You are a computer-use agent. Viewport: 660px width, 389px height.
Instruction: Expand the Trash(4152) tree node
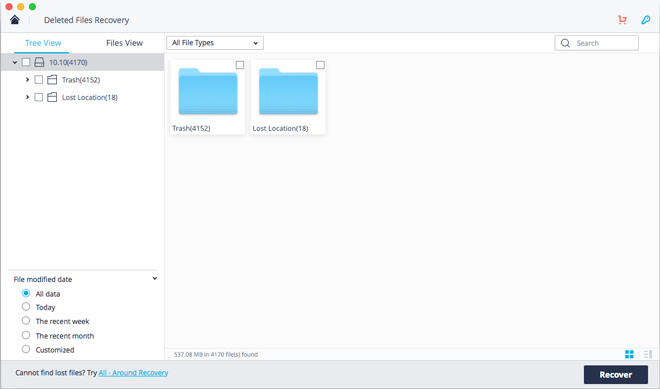[27, 80]
